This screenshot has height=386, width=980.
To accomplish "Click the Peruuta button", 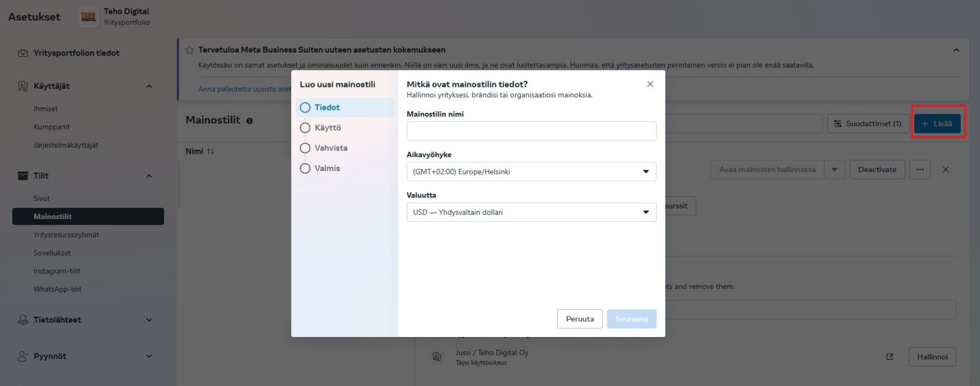I will [579, 319].
